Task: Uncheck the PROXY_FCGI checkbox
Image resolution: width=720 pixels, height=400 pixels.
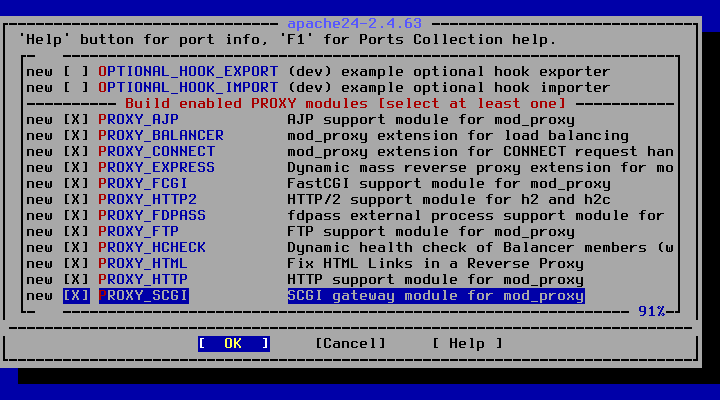Action: pos(76,184)
